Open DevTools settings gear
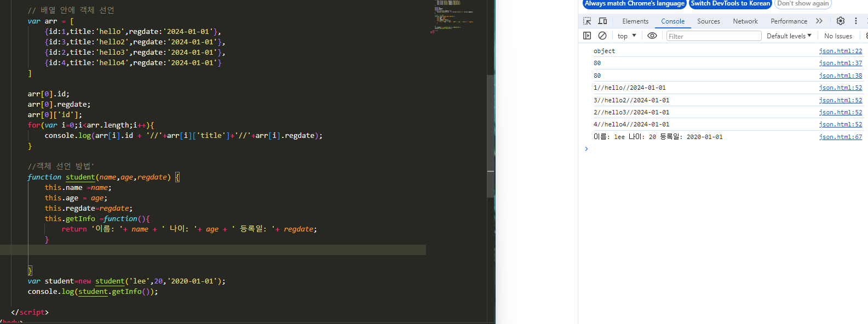This screenshot has height=324, width=868. pos(841,21)
